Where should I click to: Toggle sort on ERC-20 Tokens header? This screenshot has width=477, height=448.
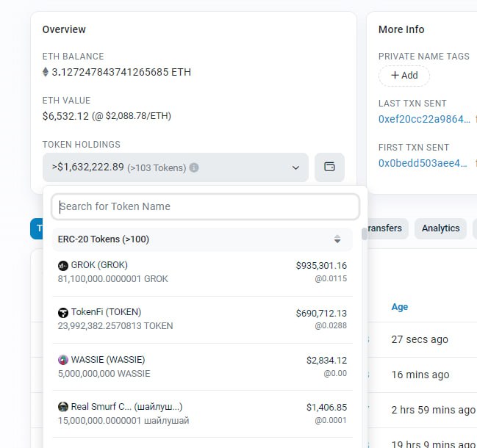click(337, 239)
